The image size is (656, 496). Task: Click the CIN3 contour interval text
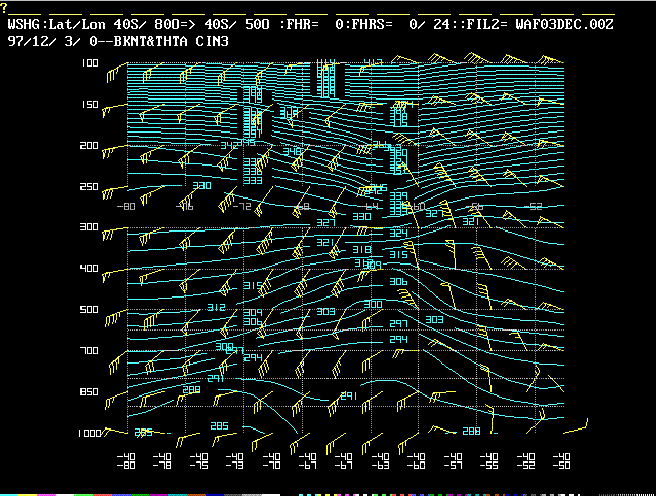212,41
